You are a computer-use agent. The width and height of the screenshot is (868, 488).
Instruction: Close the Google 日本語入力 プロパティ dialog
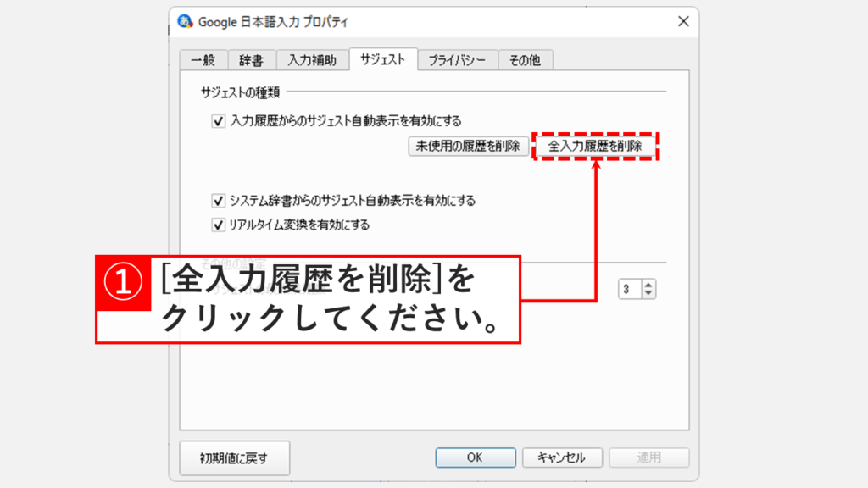[x=684, y=21]
